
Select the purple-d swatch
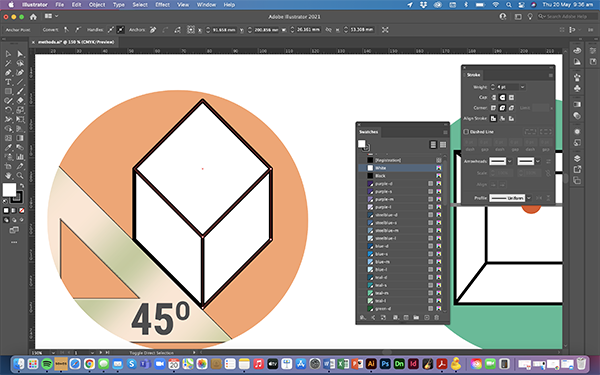point(400,184)
